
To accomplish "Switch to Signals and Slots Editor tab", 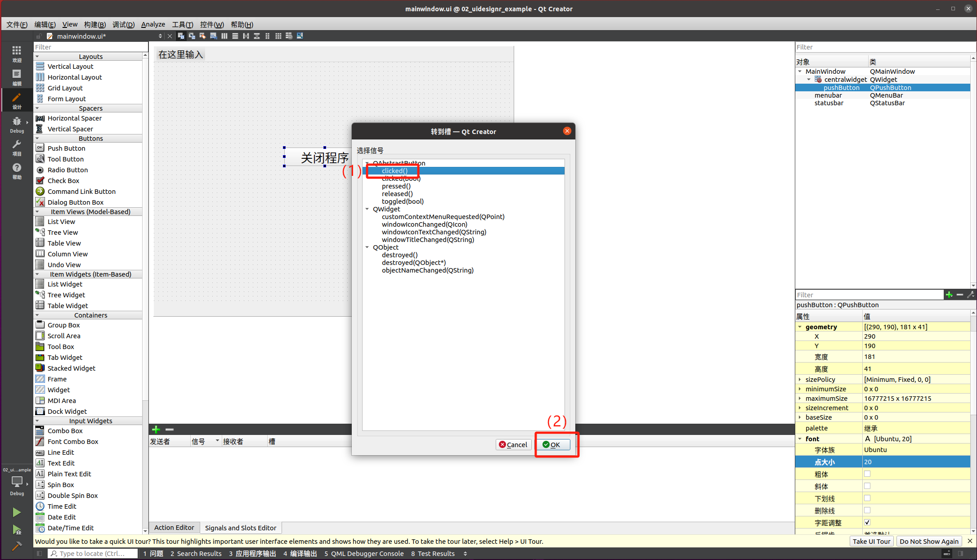I will tap(240, 528).
